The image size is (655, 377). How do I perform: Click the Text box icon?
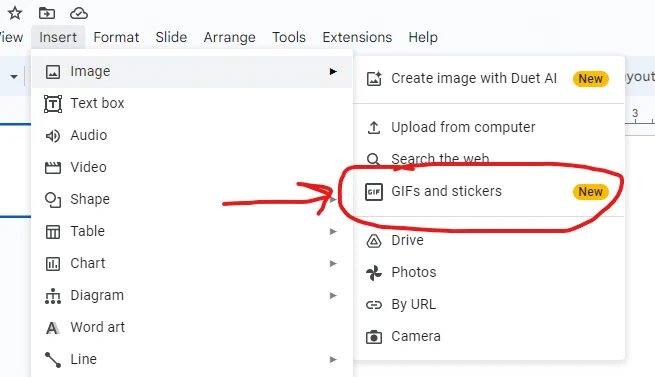click(53, 104)
